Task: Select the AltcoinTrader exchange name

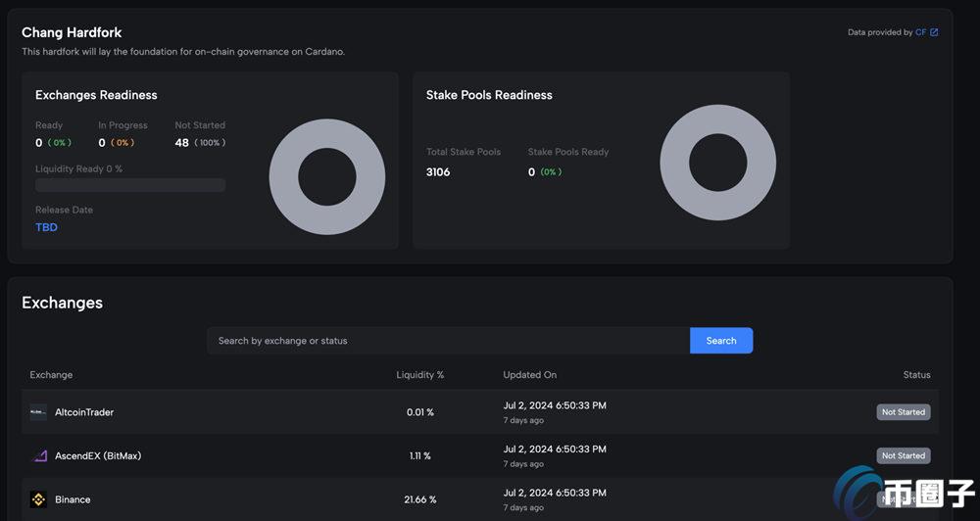Action: [84, 412]
